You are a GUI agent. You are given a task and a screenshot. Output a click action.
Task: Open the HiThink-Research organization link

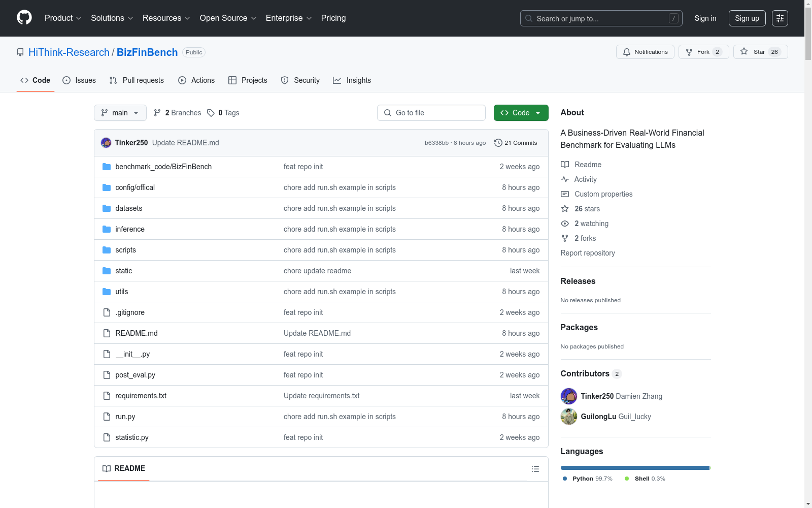pyautogui.click(x=69, y=52)
